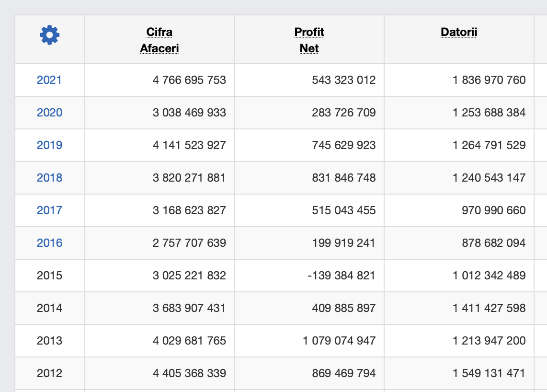Click the blue settings gear icon
547x392 pixels.
50,35
